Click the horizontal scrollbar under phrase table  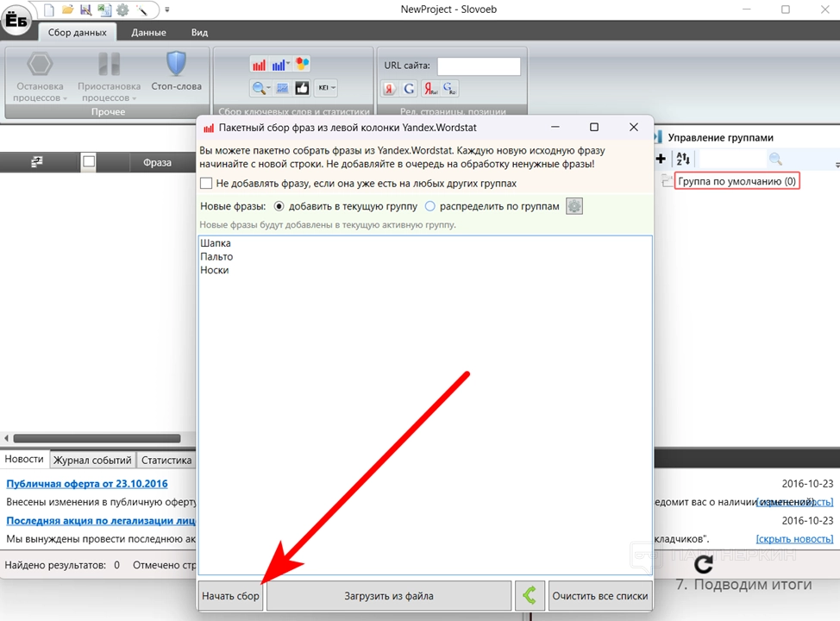[97, 438]
